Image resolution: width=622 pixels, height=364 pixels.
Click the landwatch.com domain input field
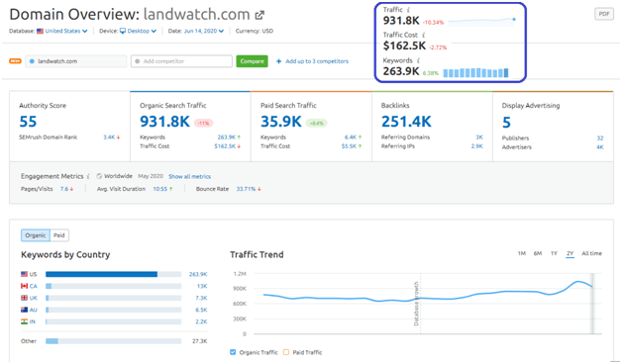tap(75, 61)
